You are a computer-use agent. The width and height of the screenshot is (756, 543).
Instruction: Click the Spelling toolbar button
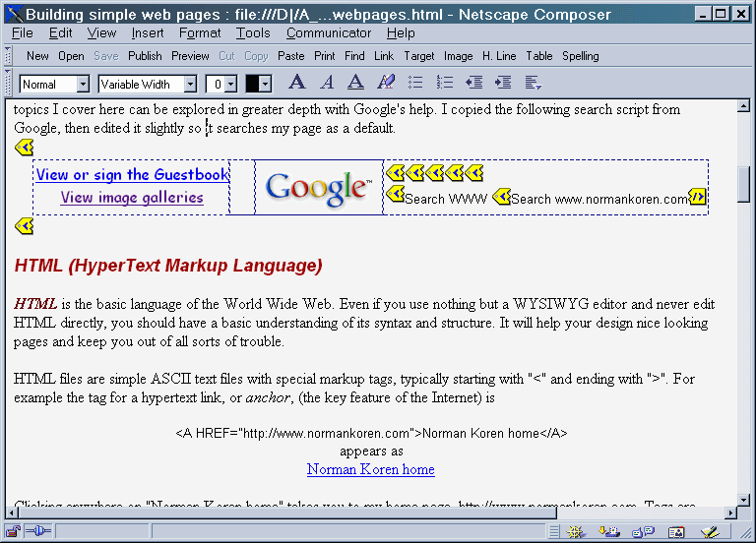click(x=581, y=56)
